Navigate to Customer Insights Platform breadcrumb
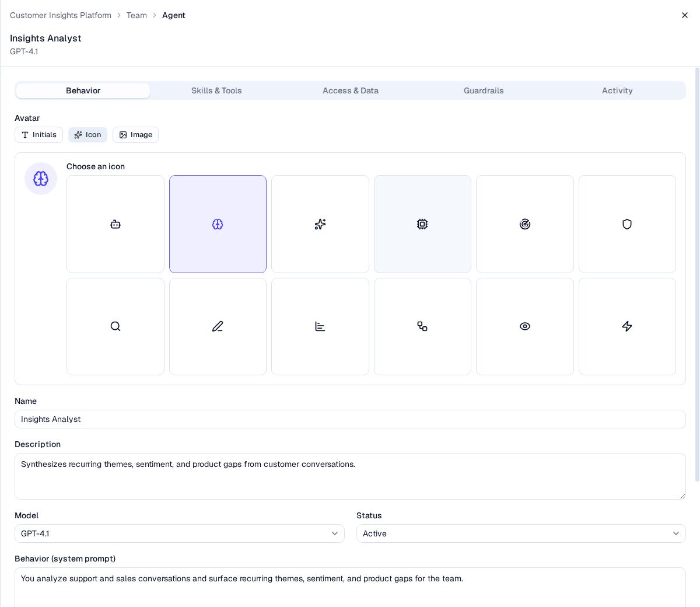Viewport: 700px width, 607px height. pyautogui.click(x=61, y=15)
